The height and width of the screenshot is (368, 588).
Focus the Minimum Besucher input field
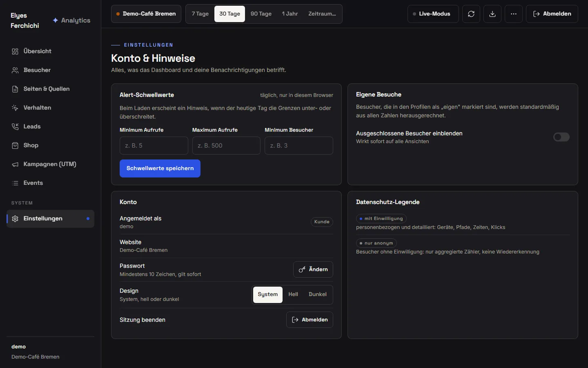pyautogui.click(x=299, y=146)
